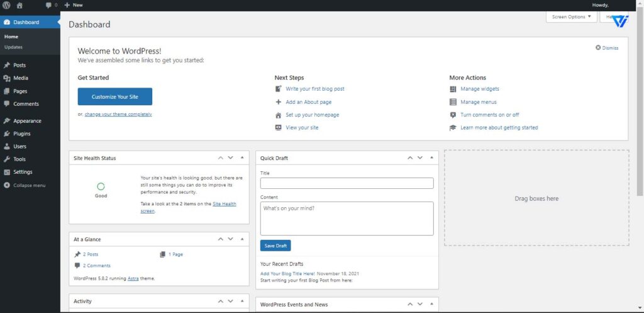Dismiss the Welcome to WordPress panel
The width and height of the screenshot is (644, 313).
pyautogui.click(x=607, y=48)
